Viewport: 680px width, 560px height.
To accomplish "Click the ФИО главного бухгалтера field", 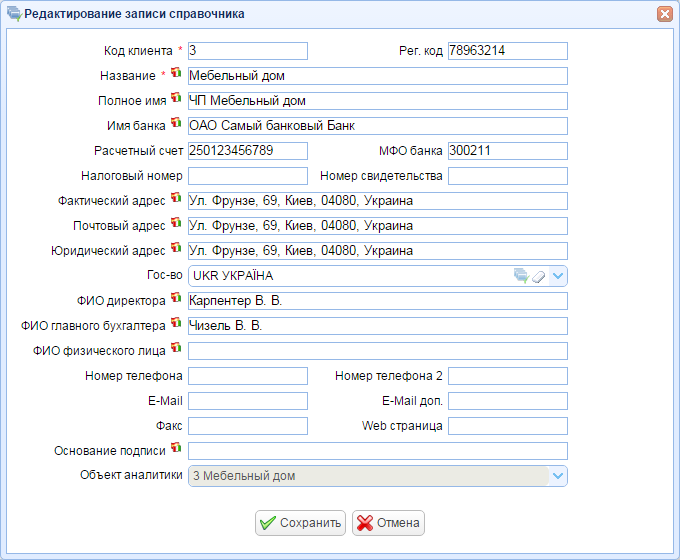I will (x=378, y=326).
